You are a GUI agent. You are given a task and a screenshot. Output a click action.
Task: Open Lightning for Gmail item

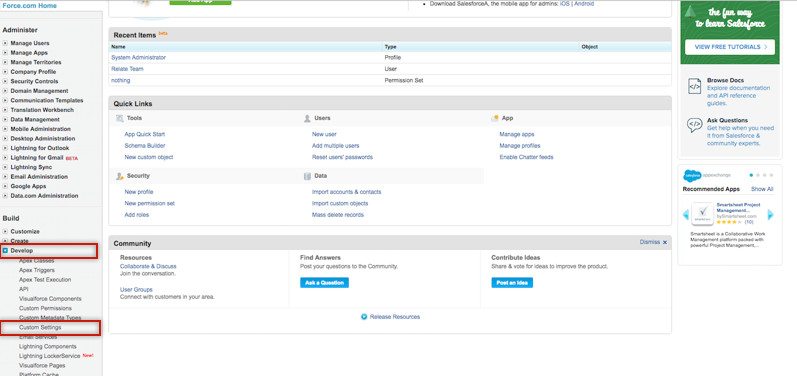[37, 158]
